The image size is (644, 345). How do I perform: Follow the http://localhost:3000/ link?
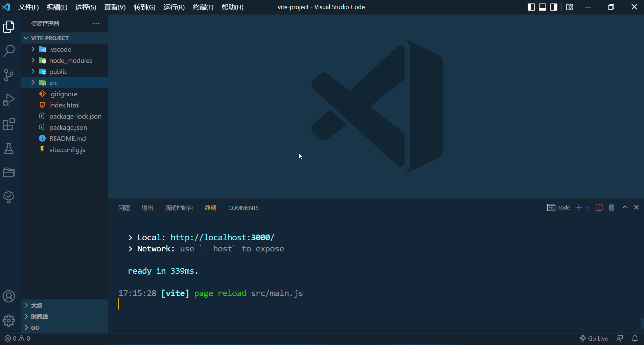click(222, 237)
